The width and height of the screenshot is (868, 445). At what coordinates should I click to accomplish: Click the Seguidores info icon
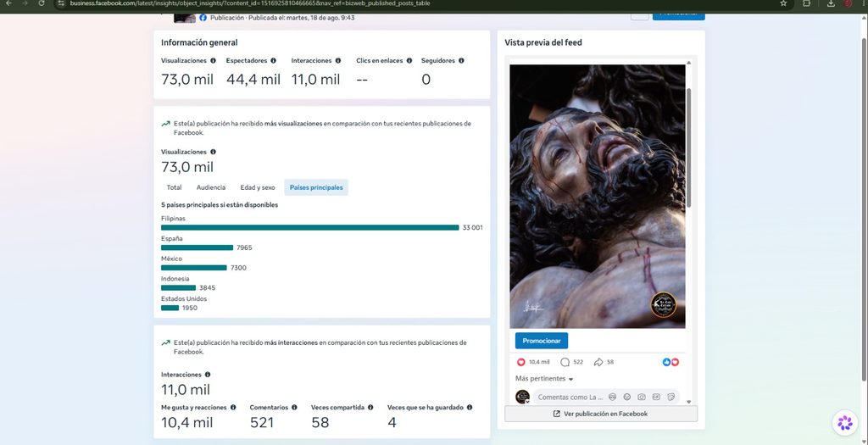(x=461, y=61)
